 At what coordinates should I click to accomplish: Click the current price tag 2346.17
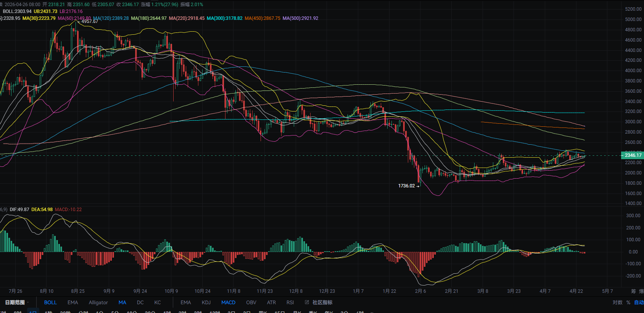633,155
